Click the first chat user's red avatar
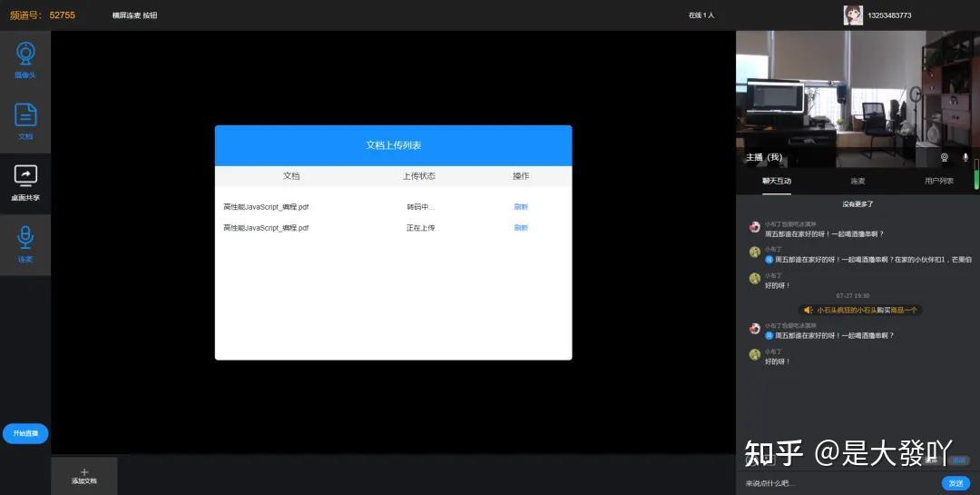Viewport: 980px width, 495px height. (755, 226)
